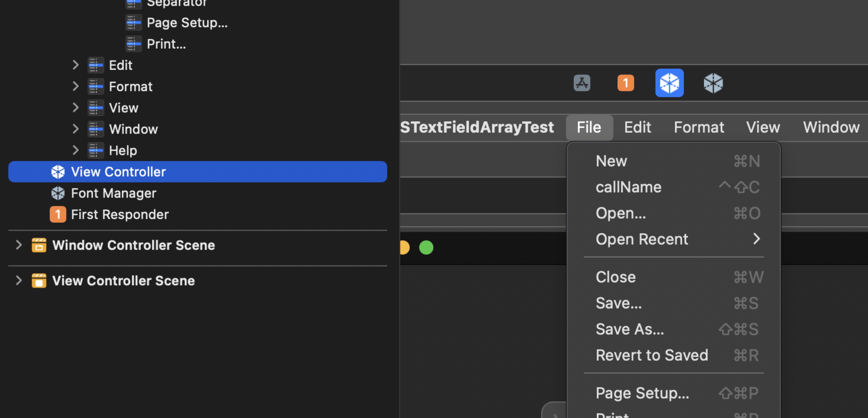The width and height of the screenshot is (868, 418).
Task: Open the Format menu in the menu bar
Action: click(x=699, y=127)
